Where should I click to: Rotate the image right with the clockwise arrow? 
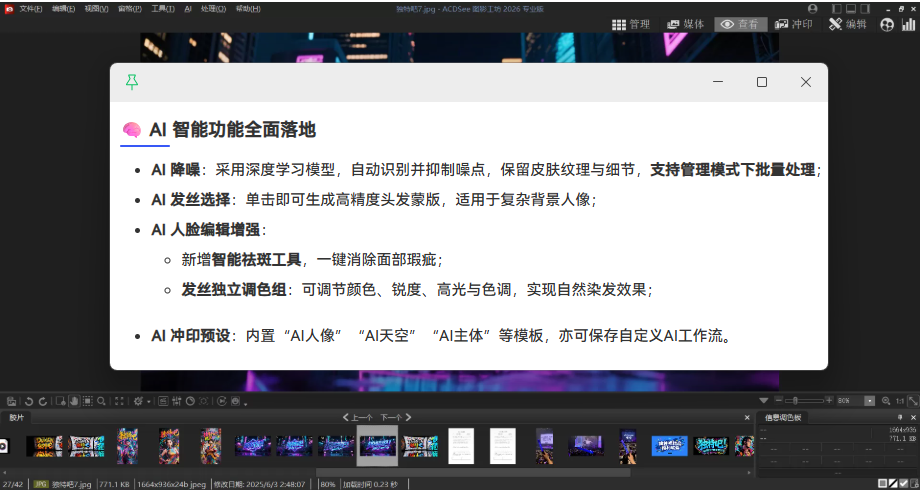click(x=42, y=401)
